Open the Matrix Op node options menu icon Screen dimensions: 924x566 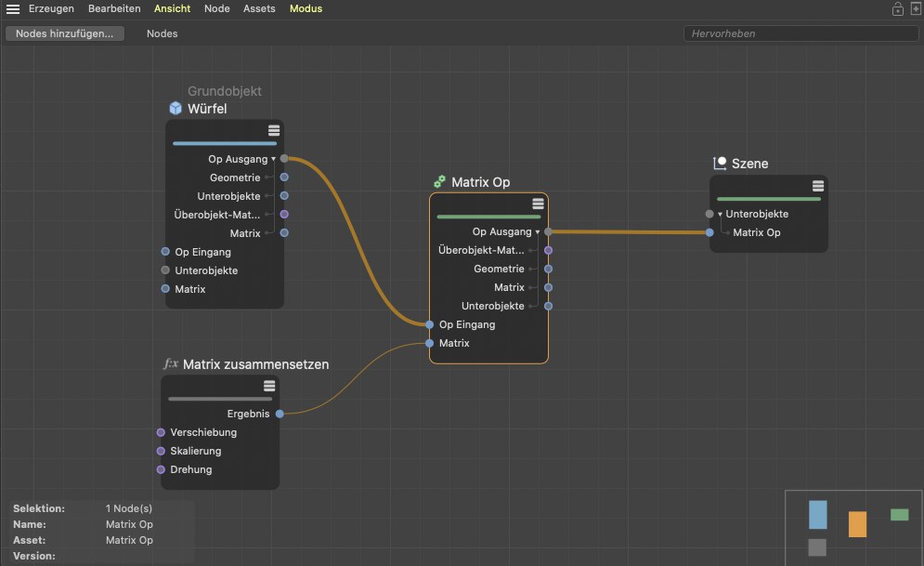(x=538, y=204)
